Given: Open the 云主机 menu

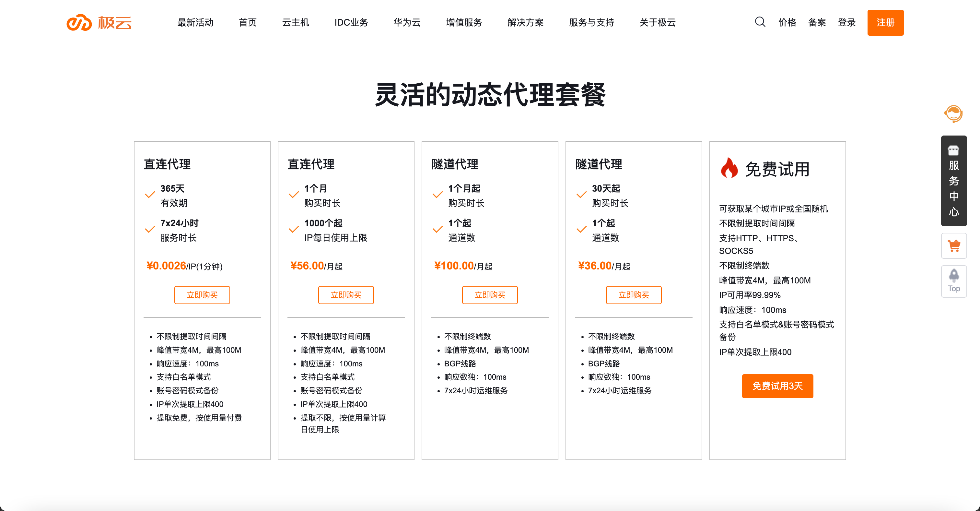Looking at the screenshot, I should tap(295, 22).
